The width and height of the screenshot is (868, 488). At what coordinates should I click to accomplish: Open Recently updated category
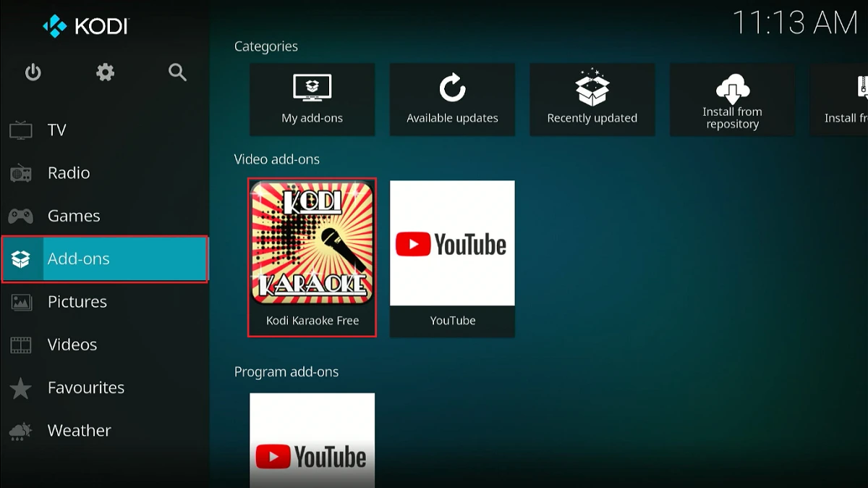pos(592,99)
